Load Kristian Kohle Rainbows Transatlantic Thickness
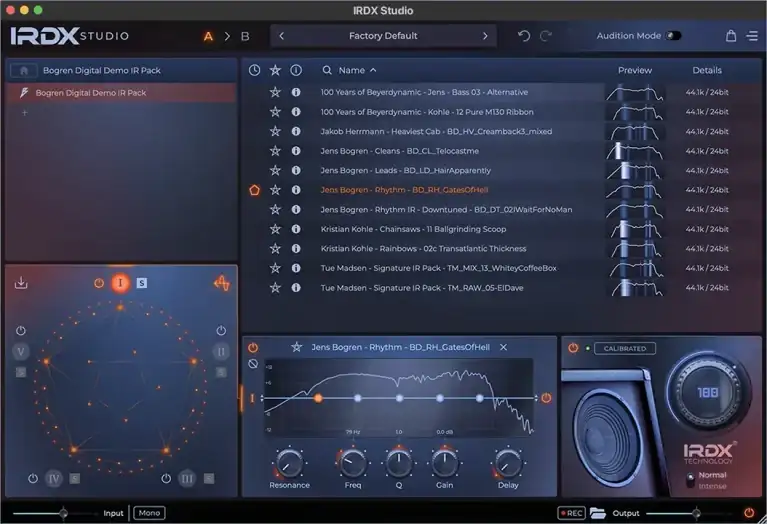This screenshot has height=524, width=767. pos(423,249)
